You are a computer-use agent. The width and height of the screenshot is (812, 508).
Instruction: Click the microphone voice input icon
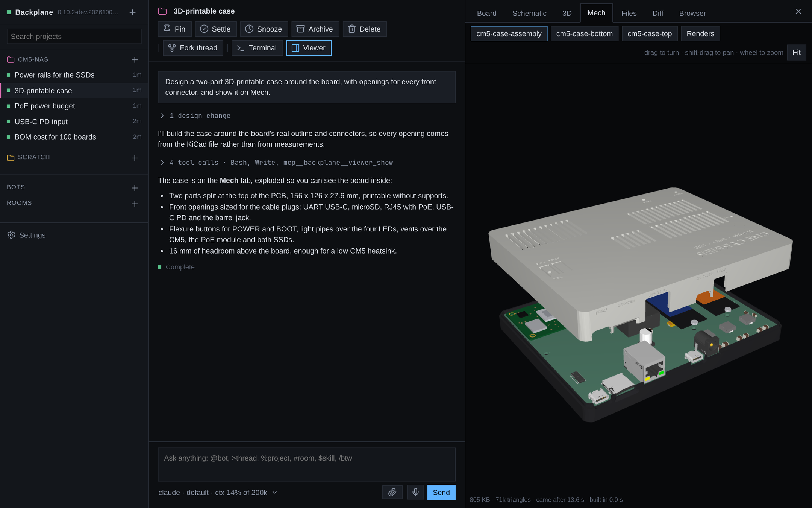click(415, 492)
